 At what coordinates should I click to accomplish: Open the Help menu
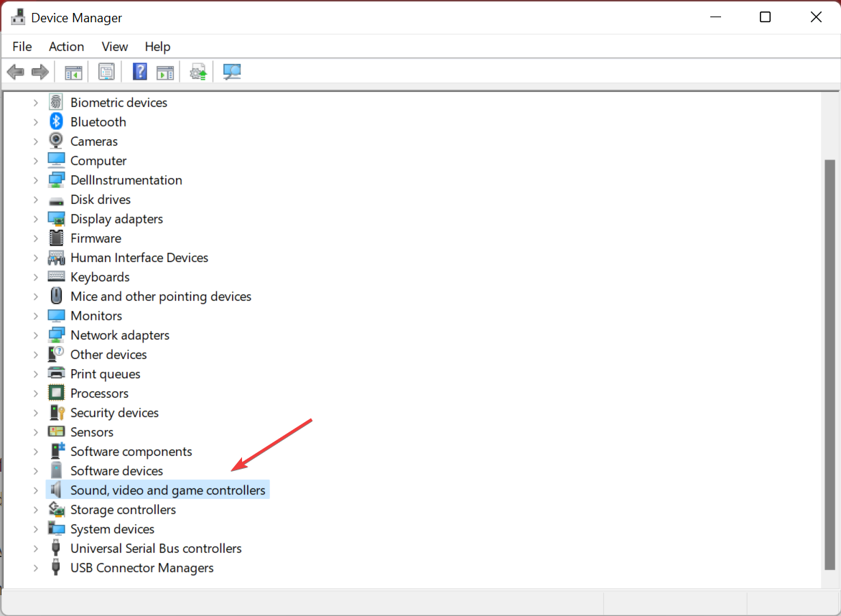click(158, 47)
